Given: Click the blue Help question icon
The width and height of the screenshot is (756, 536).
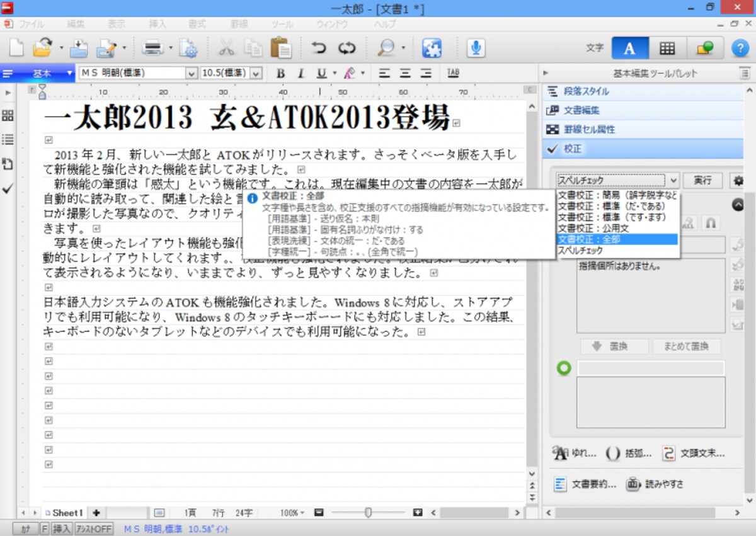Looking at the screenshot, I should coord(740,48).
